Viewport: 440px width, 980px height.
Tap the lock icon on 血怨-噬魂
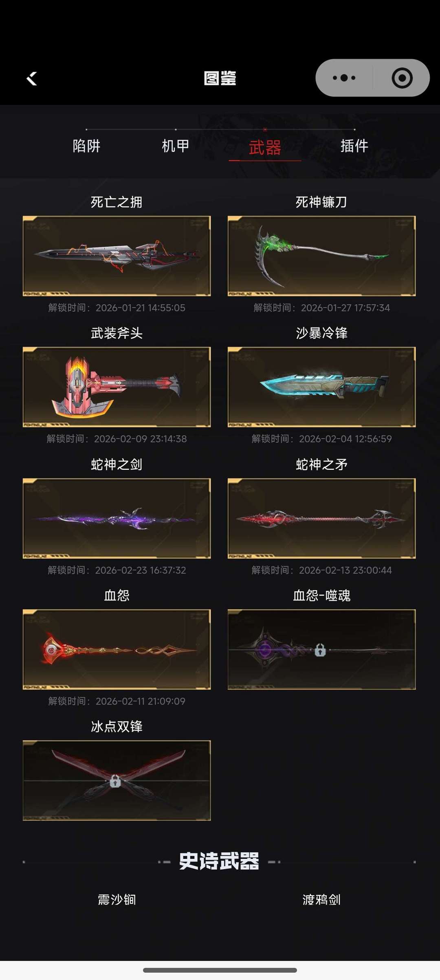tap(320, 650)
